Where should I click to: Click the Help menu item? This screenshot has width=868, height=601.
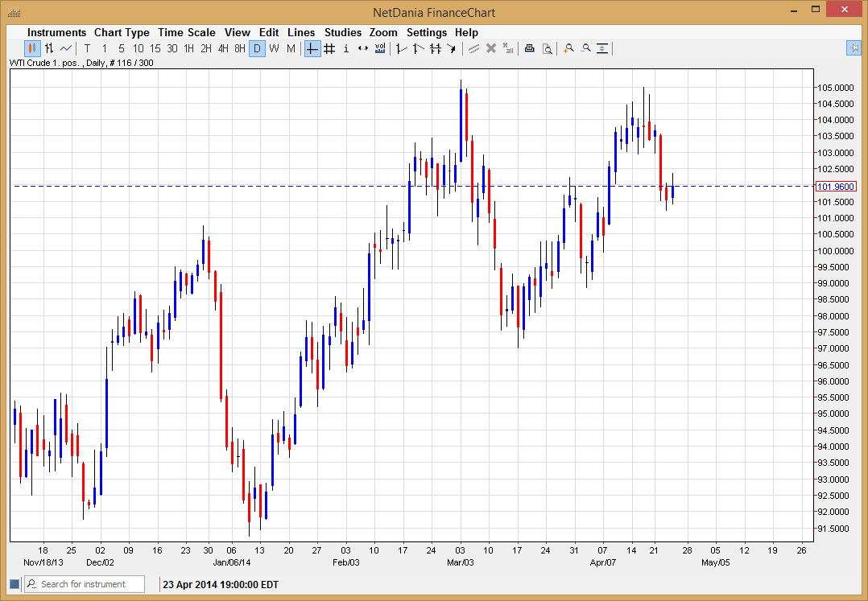[466, 32]
